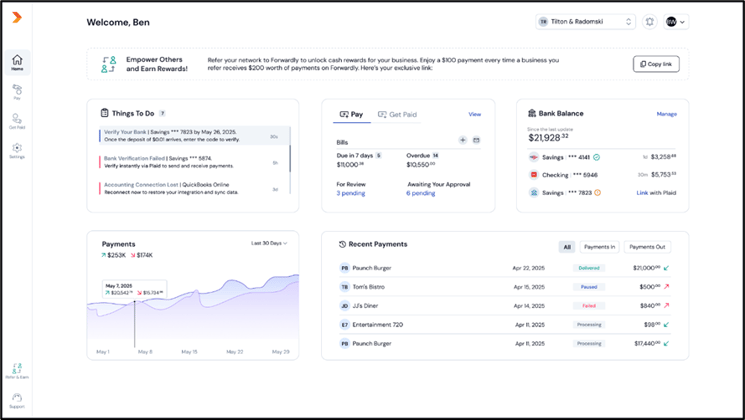Open Get Paid in the sidebar
Screen dimensions: 745x420
tap(17, 121)
